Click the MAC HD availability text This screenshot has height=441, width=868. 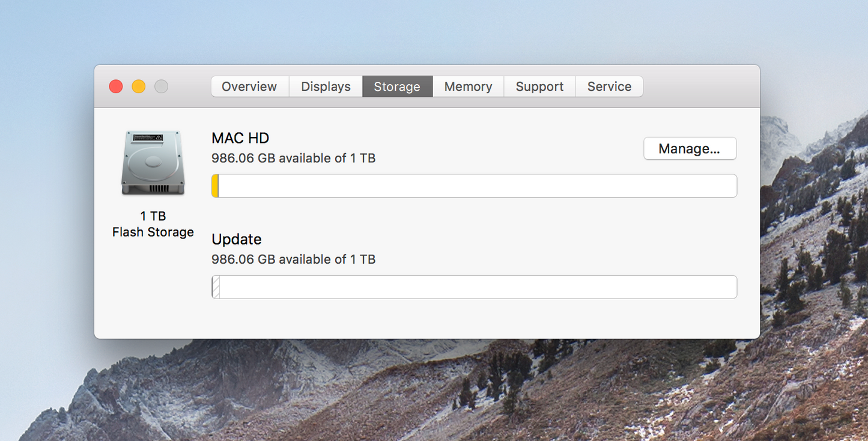coord(293,158)
